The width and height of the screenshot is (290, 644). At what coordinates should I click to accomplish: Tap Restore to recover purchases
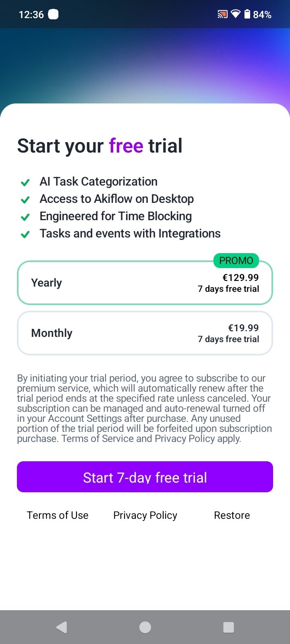click(x=232, y=515)
